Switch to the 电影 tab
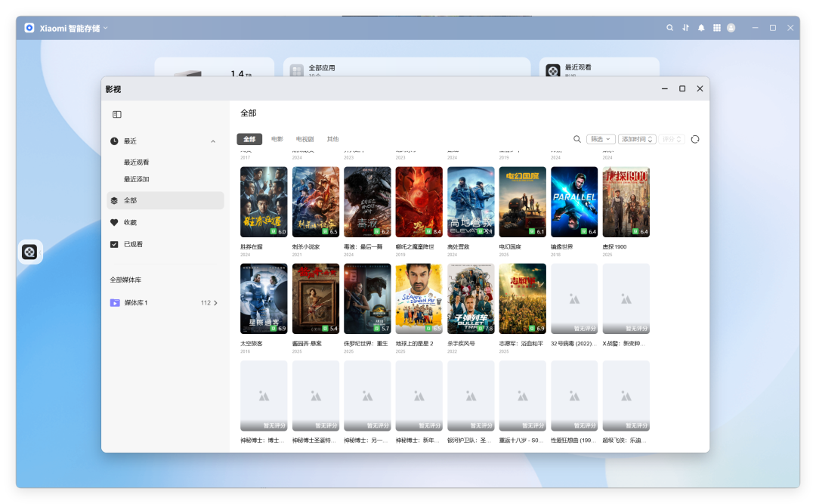Screen dimensions: 816x504 click(277, 139)
